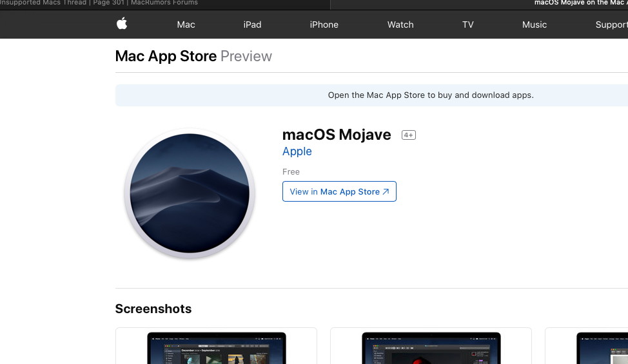
Task: Click the Free price label
Action: click(x=291, y=171)
